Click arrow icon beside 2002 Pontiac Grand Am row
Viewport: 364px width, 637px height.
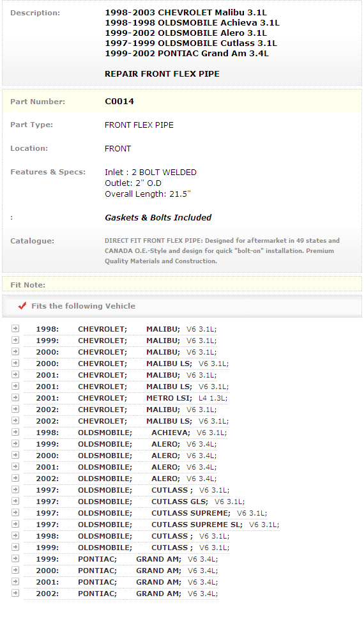click(x=15, y=593)
